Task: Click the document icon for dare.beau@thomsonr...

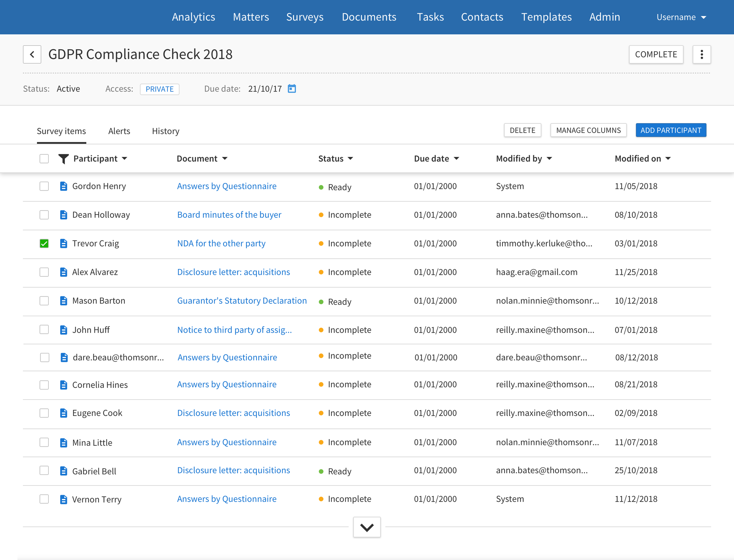Action: point(64,357)
